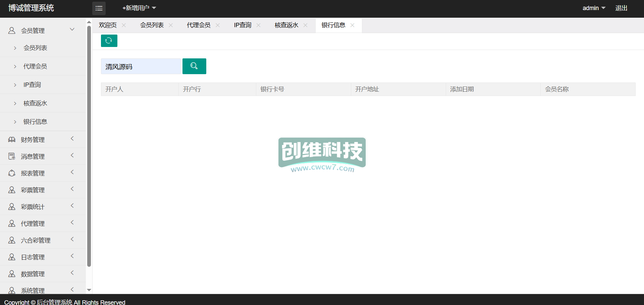The image size is (644, 305).
Task: Expand the 消息管理 menu chevron
Action: (72, 155)
